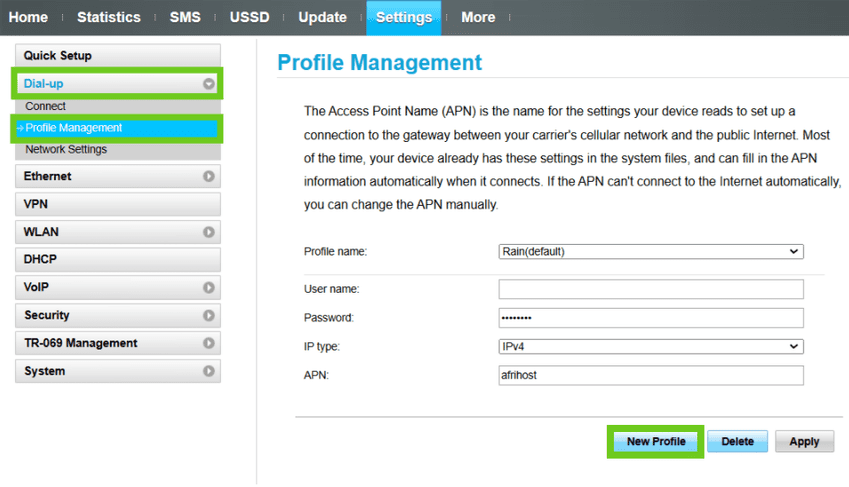Go to the USSD tab
The image size is (849, 487).
tap(249, 17)
